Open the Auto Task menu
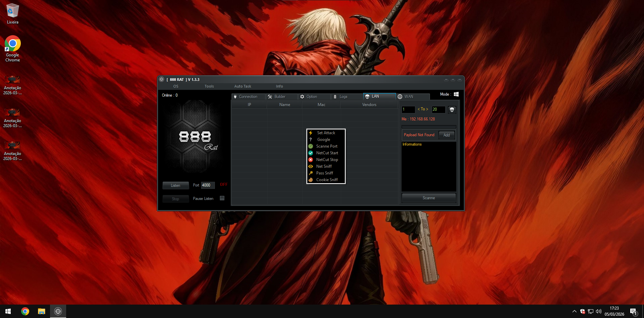The height and width of the screenshot is (318, 644). pyautogui.click(x=243, y=86)
